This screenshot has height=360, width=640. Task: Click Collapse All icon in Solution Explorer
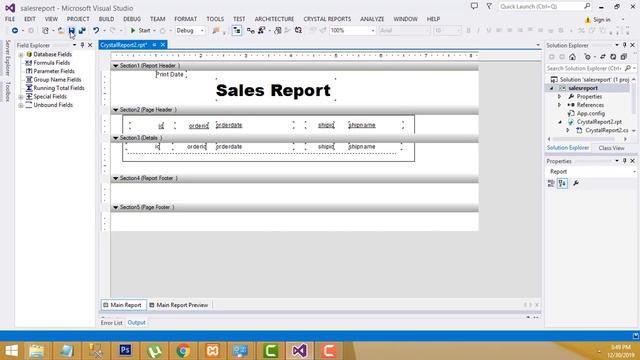coord(624,57)
